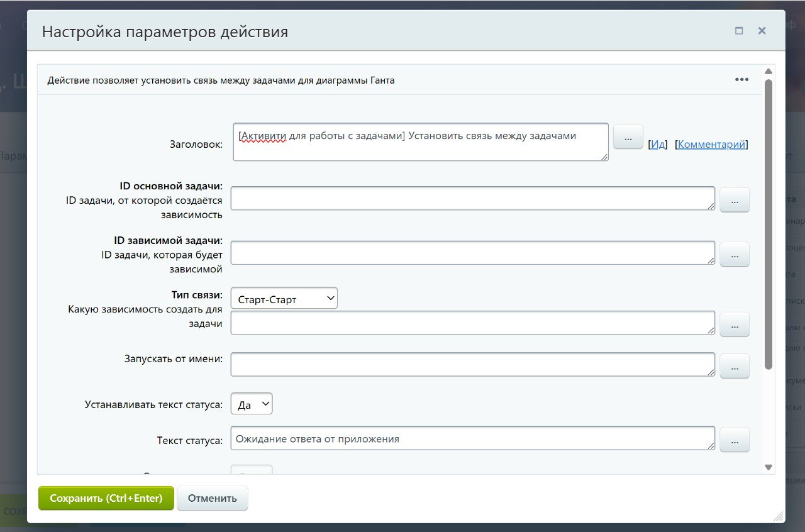
Task: Open value picker for Текст статуса
Action: tap(734, 440)
